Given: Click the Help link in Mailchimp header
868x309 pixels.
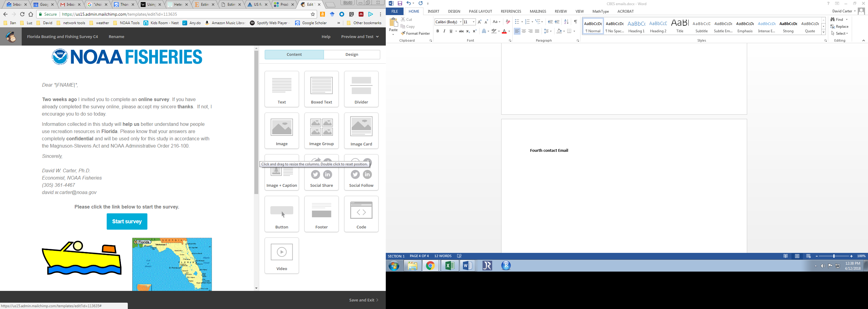Looking at the screenshot, I should coord(326,37).
